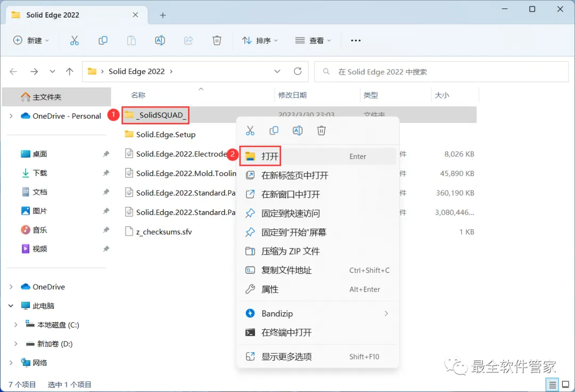Viewport: 575px width, 392px height.
Task: Choose 固定到"开始"屏幕 menu item
Action: (x=318, y=232)
